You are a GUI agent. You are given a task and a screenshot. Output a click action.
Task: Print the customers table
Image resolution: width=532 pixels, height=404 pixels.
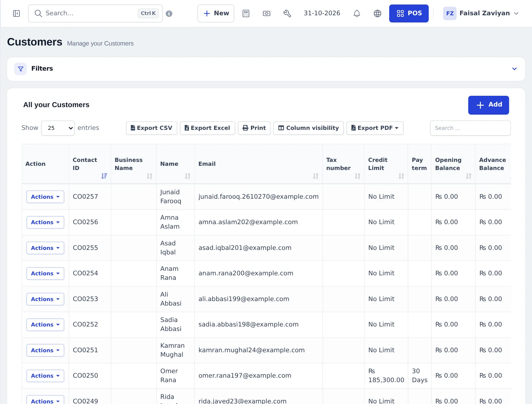[254, 128]
